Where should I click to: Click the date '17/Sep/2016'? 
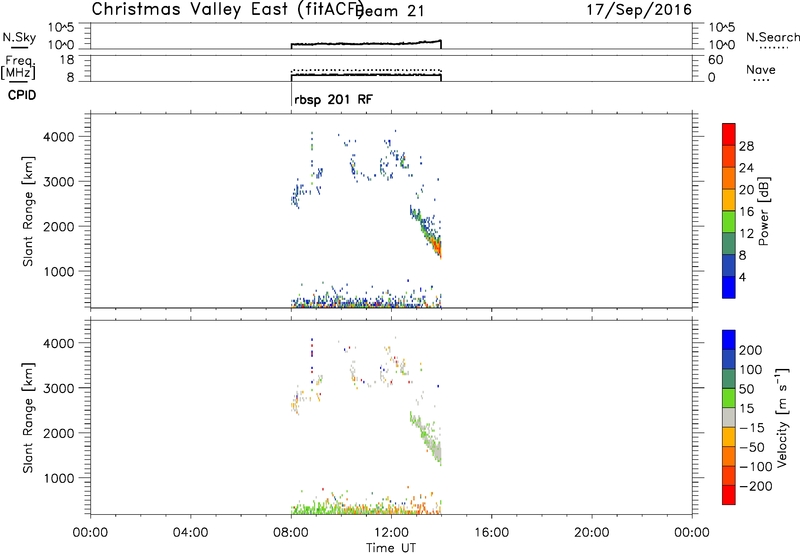639,10
